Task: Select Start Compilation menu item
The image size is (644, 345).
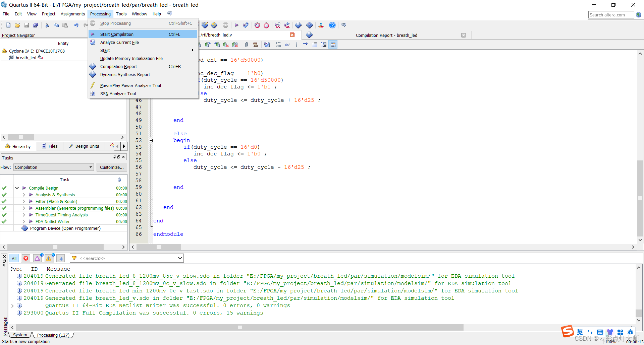Action: click(143, 34)
